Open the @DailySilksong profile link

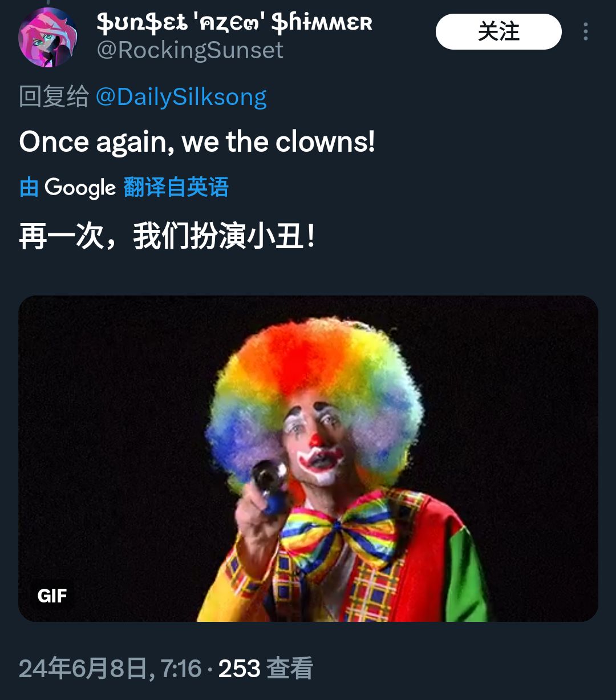[x=181, y=97]
